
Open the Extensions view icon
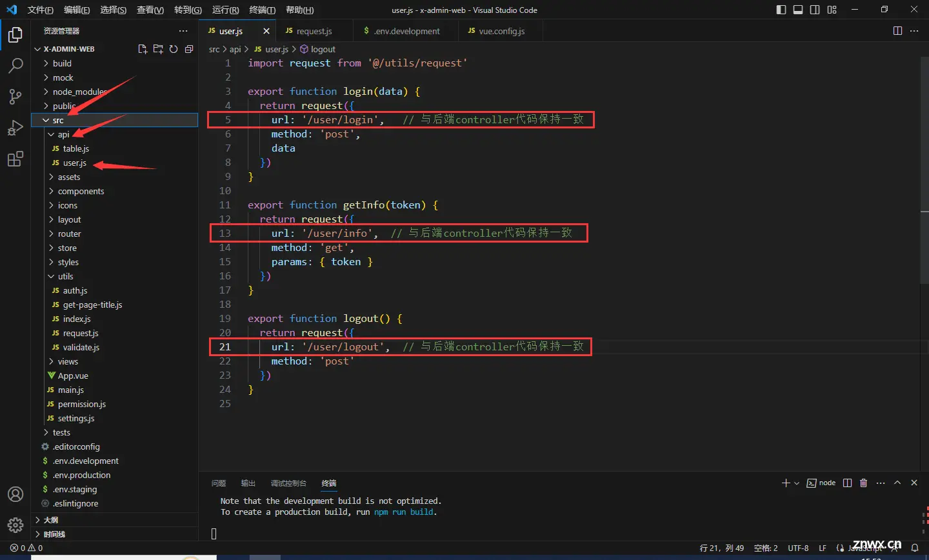15,159
